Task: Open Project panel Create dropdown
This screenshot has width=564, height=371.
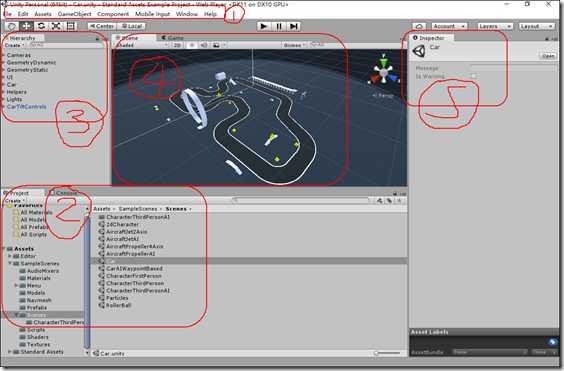Action: (14, 200)
